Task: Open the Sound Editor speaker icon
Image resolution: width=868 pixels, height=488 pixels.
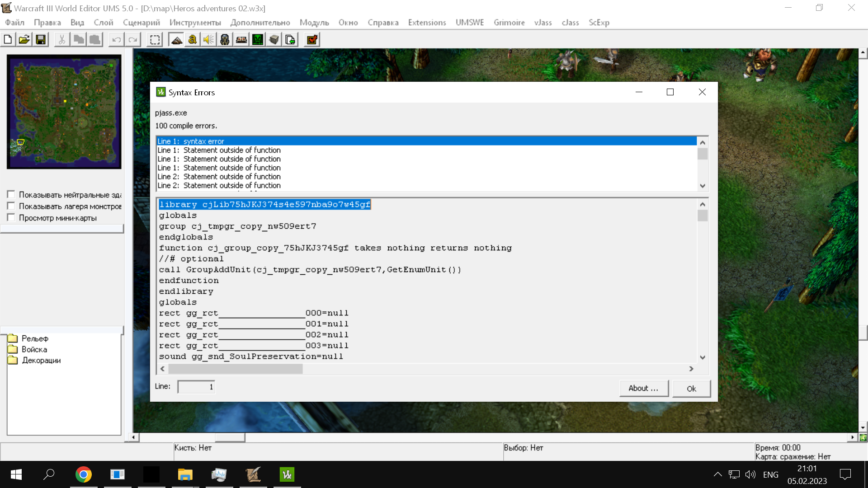Action: coord(208,40)
